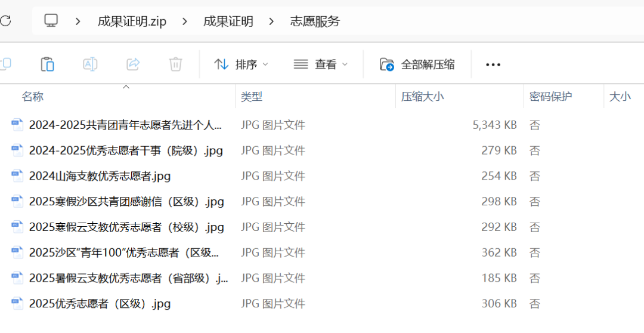
Task: Click the 密码保护 column header
Action: pos(550,97)
